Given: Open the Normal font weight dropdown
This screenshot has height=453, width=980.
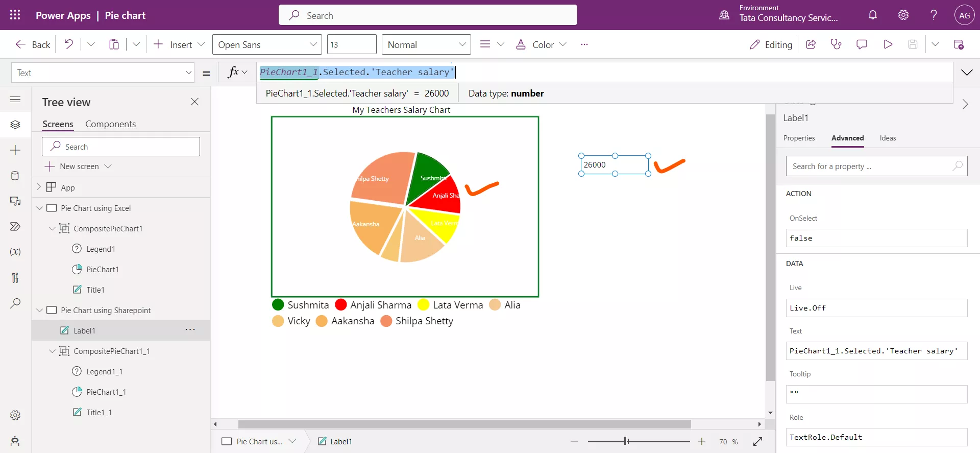Looking at the screenshot, I should tap(426, 44).
